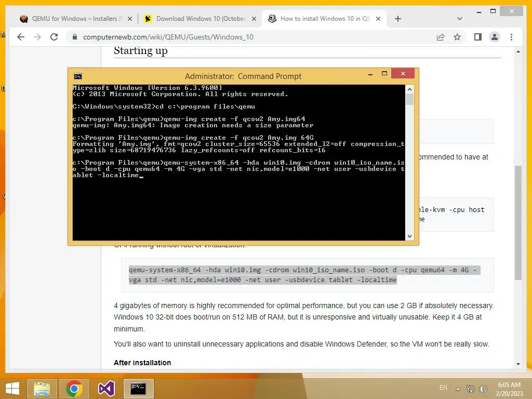
Task: Select Command Prompt taskbar button
Action: (x=138, y=389)
